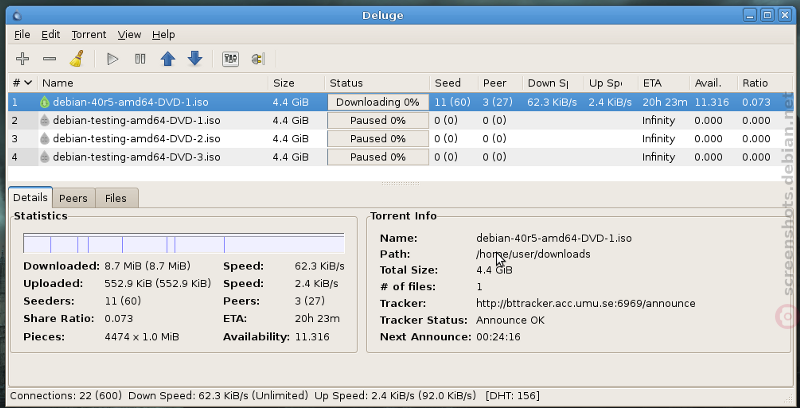The height and width of the screenshot is (408, 800).
Task: Select torrent debian-testing-amd64-DVD-1.iso
Action: tap(399, 120)
